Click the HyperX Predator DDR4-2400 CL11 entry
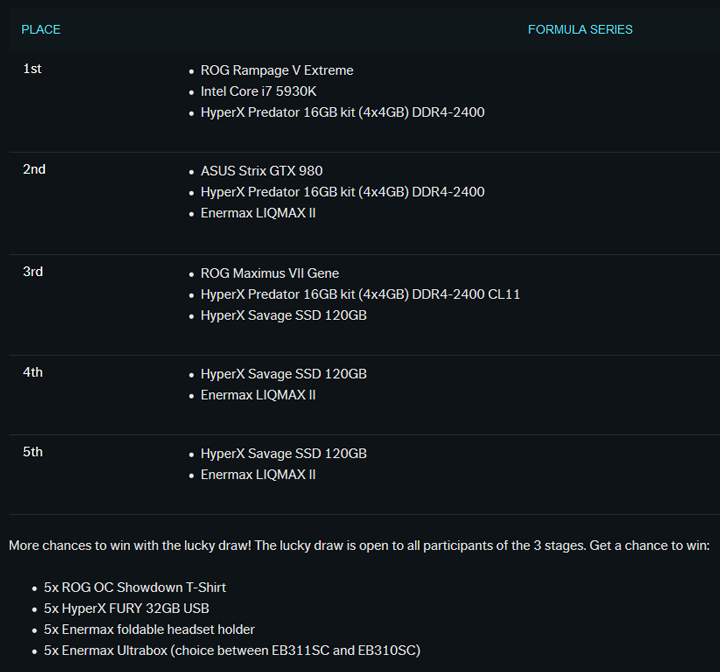 pyautogui.click(x=360, y=295)
